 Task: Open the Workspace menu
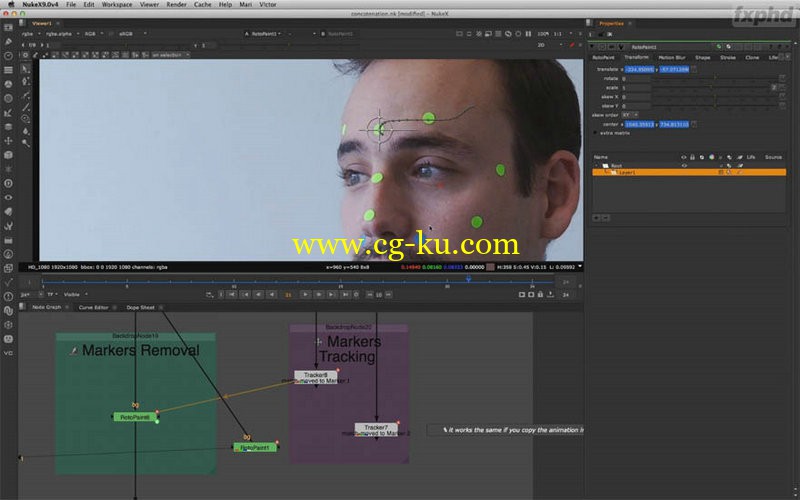tap(116, 4)
